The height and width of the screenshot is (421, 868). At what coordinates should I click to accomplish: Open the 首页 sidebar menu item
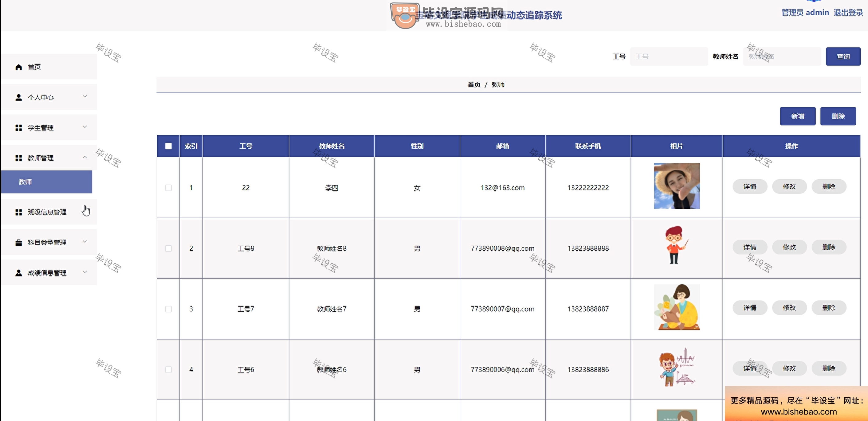(x=49, y=67)
